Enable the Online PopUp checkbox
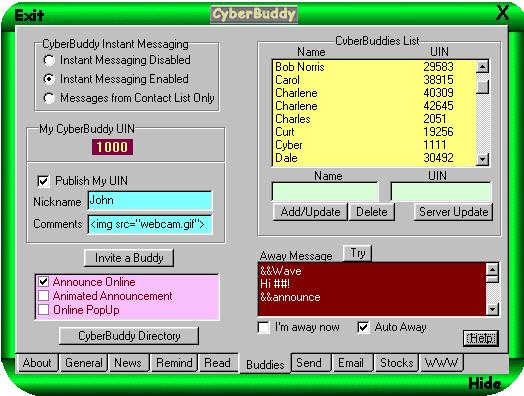Image resolution: width=524 pixels, height=396 pixels. point(43,310)
